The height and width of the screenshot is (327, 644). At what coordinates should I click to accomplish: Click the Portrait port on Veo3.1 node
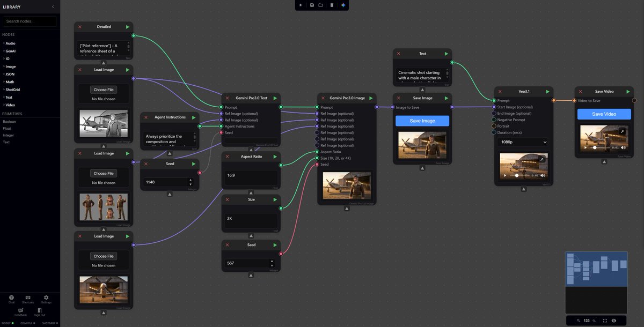(x=494, y=126)
